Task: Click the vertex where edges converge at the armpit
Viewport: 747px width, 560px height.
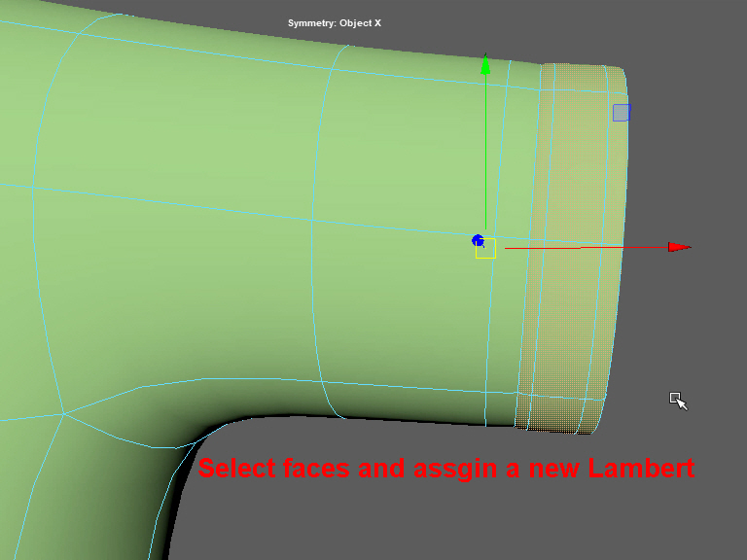Action: coord(64,414)
